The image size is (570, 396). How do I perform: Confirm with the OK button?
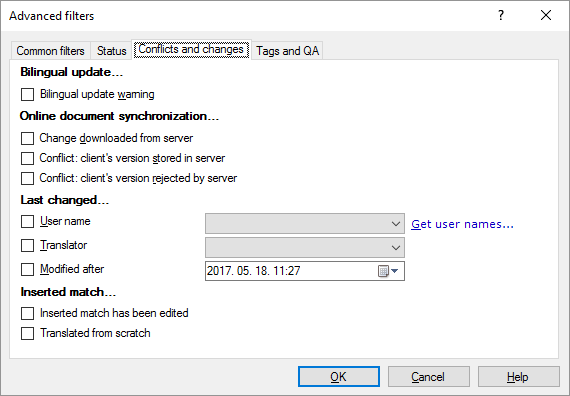click(339, 377)
